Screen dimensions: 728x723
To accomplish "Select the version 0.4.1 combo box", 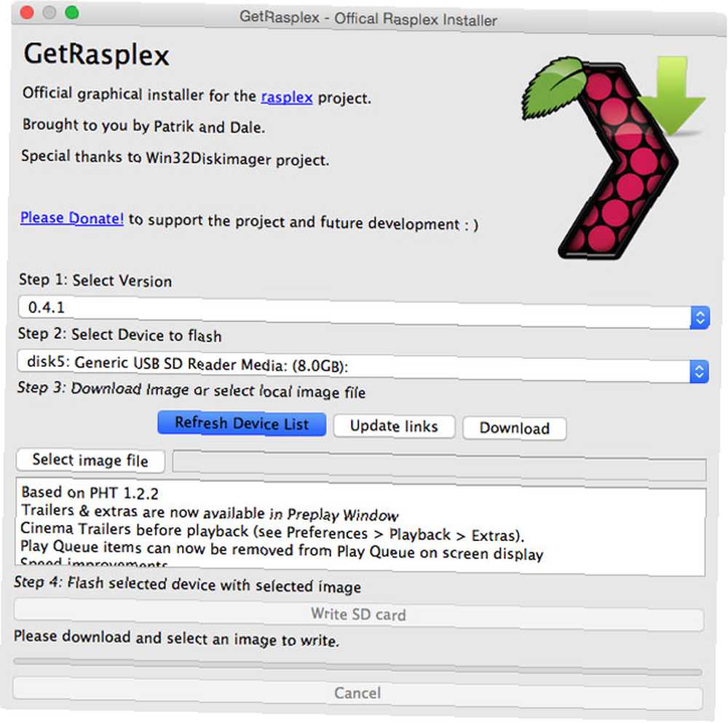I will [363, 313].
